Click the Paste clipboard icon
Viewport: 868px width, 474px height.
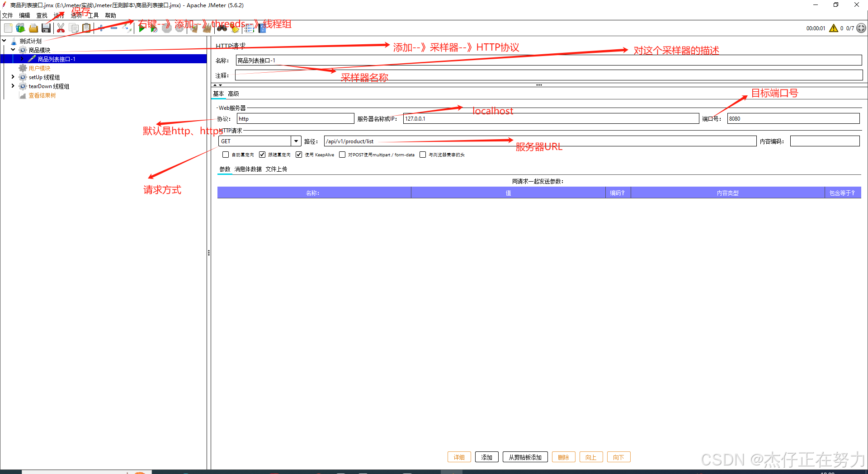86,28
